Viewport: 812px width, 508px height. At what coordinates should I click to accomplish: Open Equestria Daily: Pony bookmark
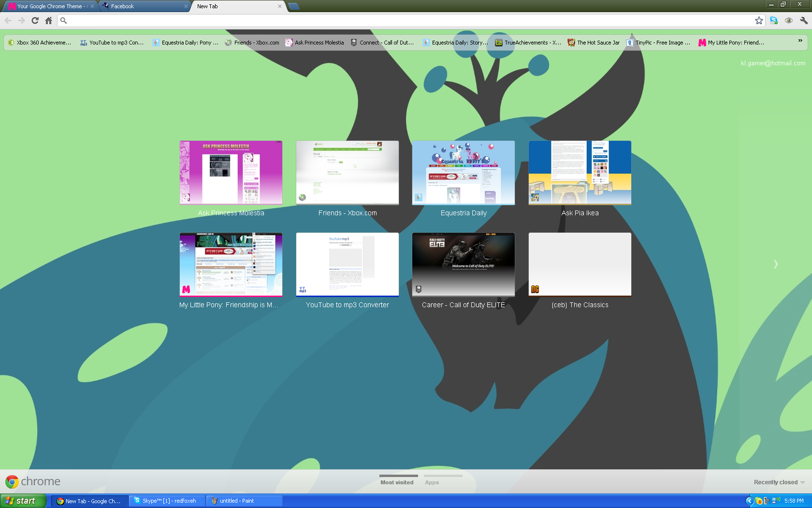[186, 43]
